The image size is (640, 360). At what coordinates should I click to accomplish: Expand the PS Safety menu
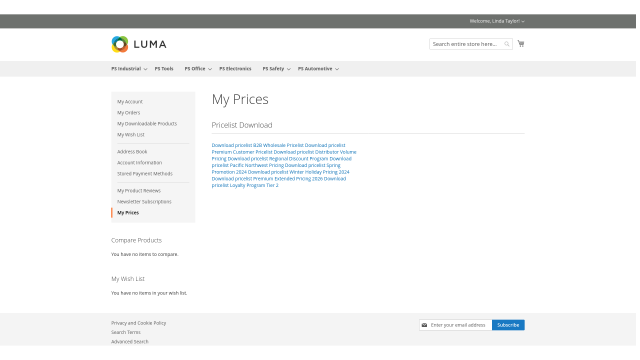(276, 69)
